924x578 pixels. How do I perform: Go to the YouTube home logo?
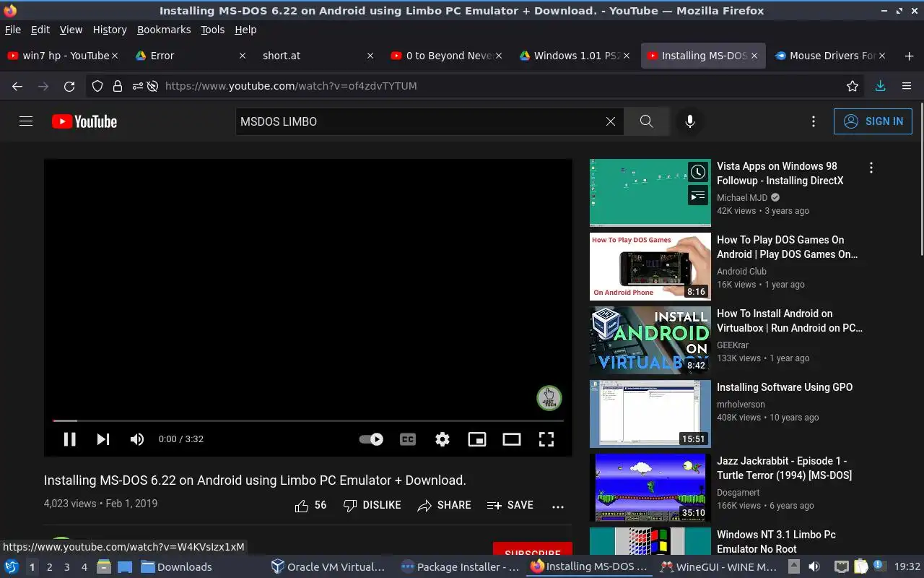click(84, 121)
